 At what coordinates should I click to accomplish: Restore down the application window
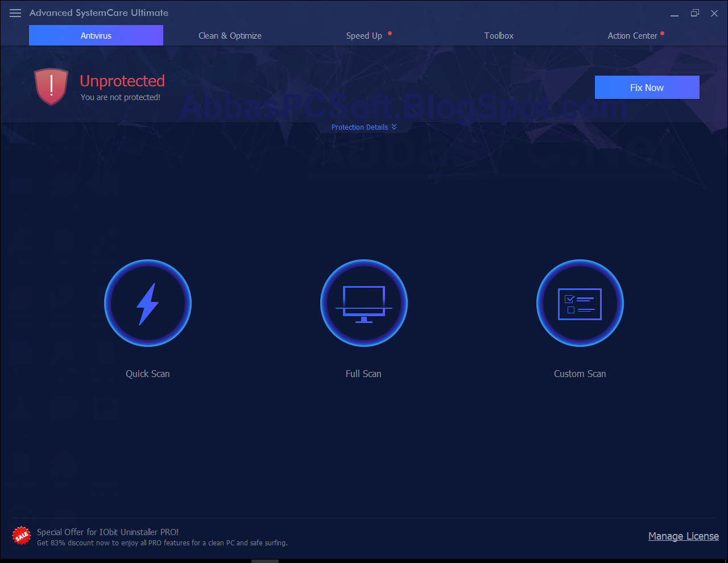(694, 13)
